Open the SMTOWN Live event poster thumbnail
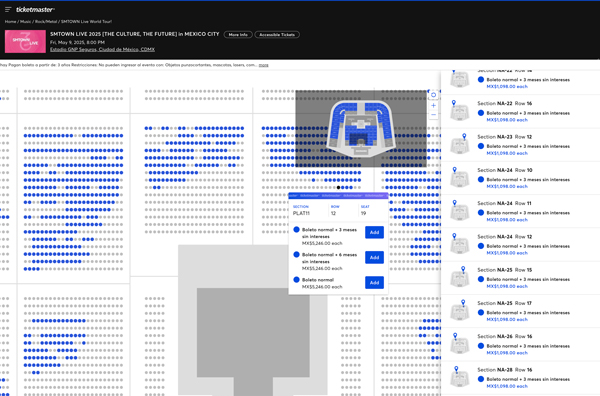 (x=25, y=41)
